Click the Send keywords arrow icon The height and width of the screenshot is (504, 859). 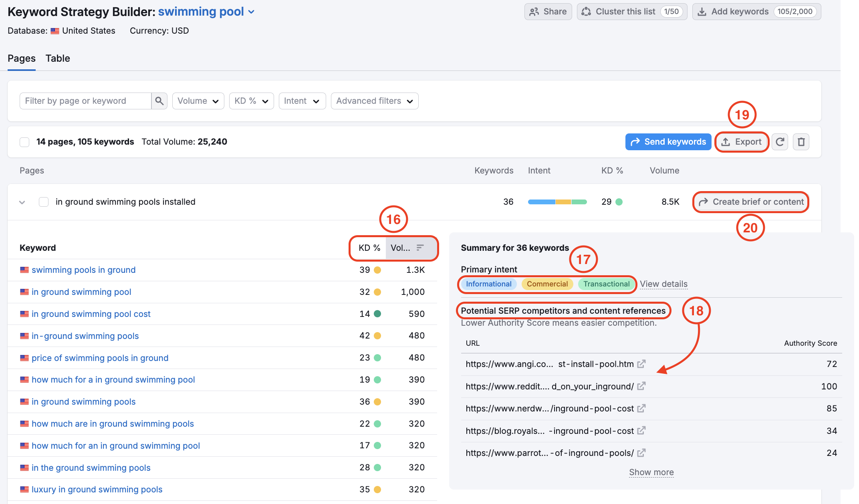pyautogui.click(x=636, y=141)
